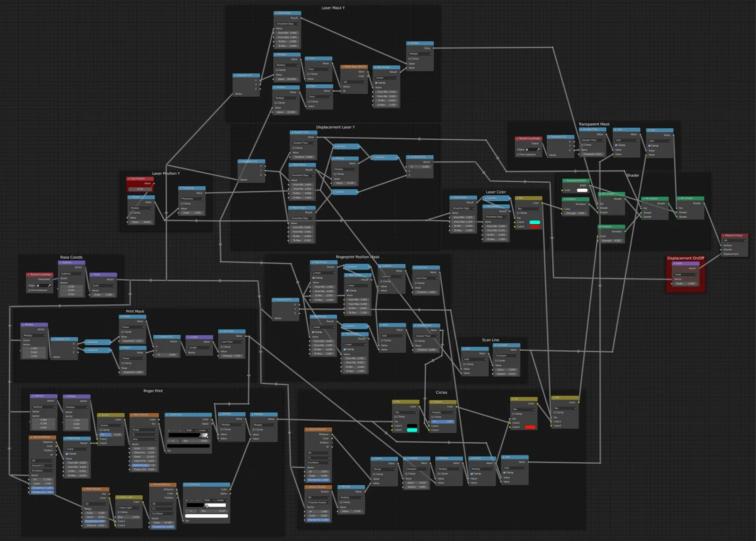This screenshot has height=541, width=756.
Task: Collapse the Transparent BSDF node header
Action: coord(565,180)
